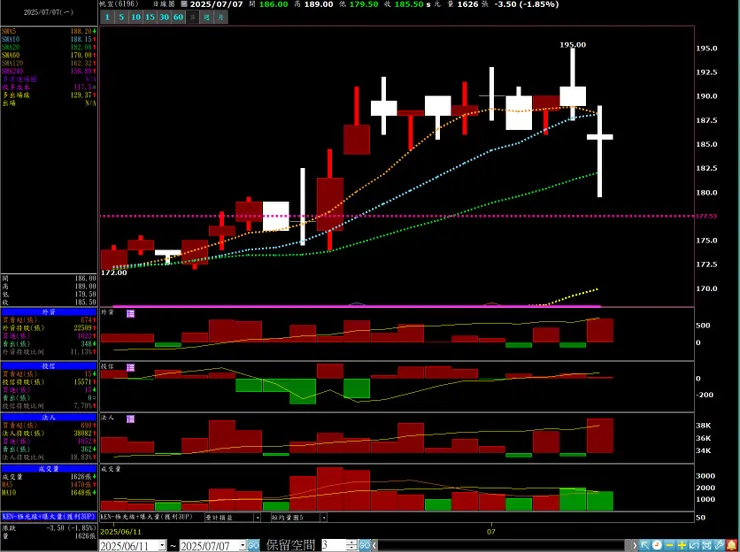Open the wrench settings icon
Image resolution: width=740 pixels, height=552 pixels.
(x=719, y=545)
